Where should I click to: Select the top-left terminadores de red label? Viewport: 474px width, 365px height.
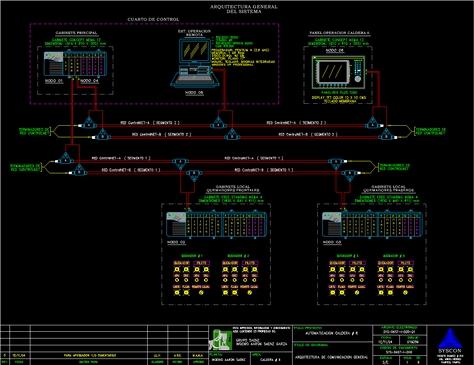click(x=34, y=131)
